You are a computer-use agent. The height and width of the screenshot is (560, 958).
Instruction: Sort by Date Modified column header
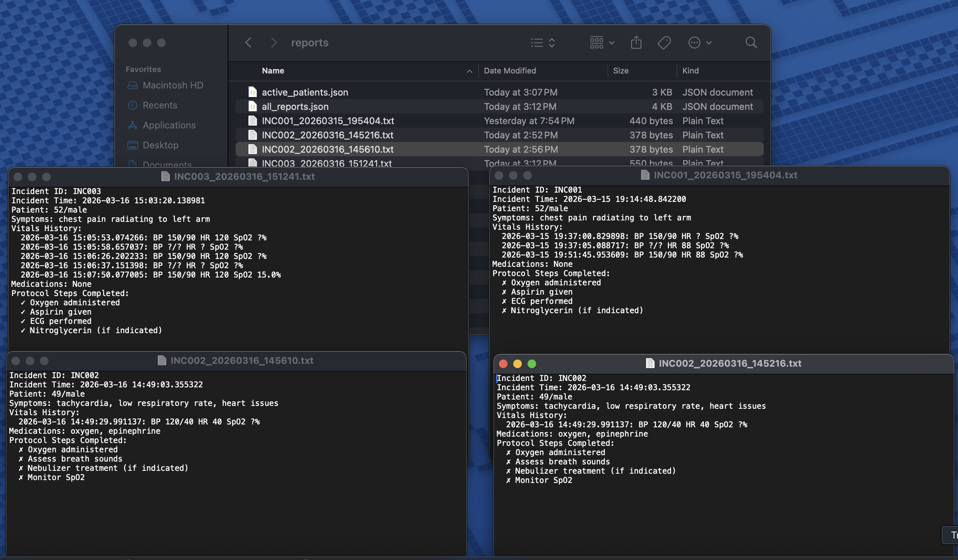click(x=510, y=71)
